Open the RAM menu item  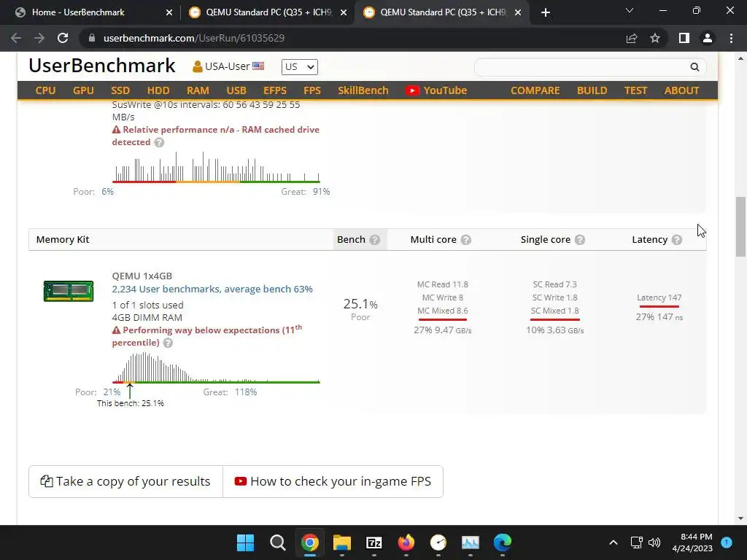[x=198, y=90]
